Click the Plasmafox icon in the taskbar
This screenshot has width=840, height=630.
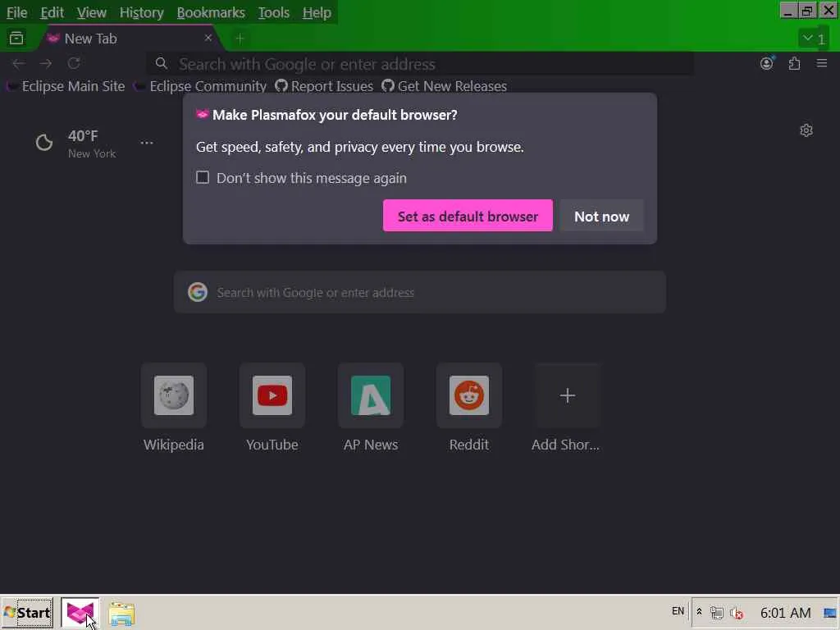80,613
